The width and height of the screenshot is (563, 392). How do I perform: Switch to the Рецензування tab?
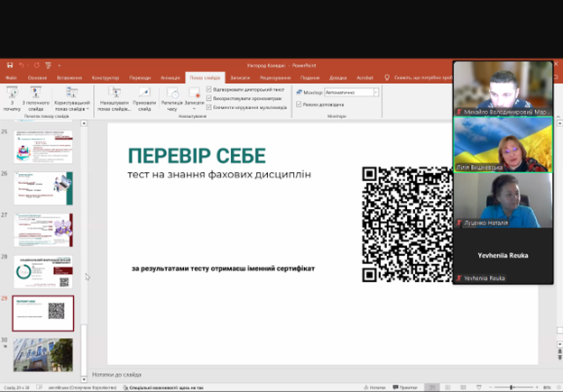coord(275,77)
